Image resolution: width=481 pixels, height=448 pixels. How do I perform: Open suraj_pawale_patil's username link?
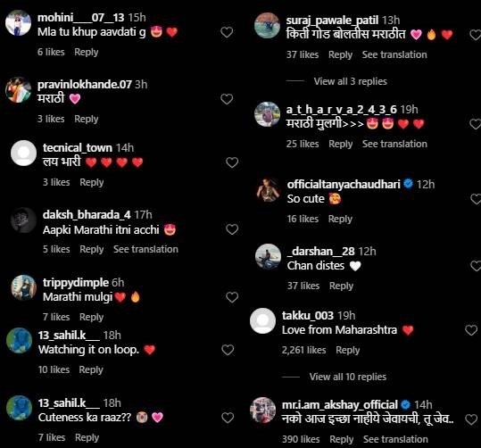pos(332,21)
